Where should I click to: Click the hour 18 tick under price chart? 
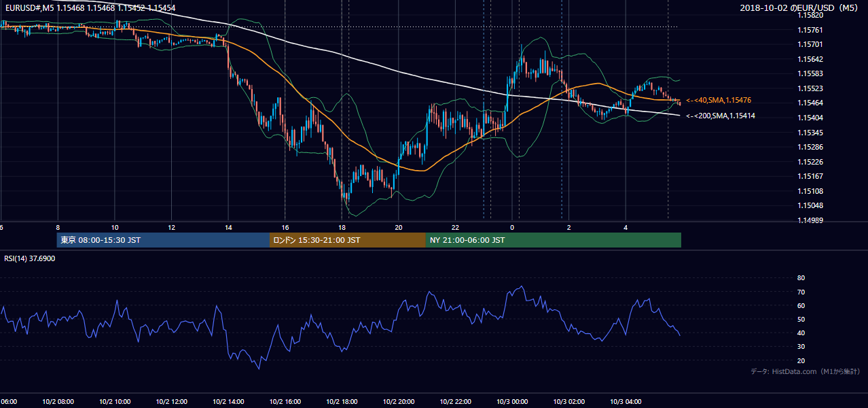(x=342, y=227)
